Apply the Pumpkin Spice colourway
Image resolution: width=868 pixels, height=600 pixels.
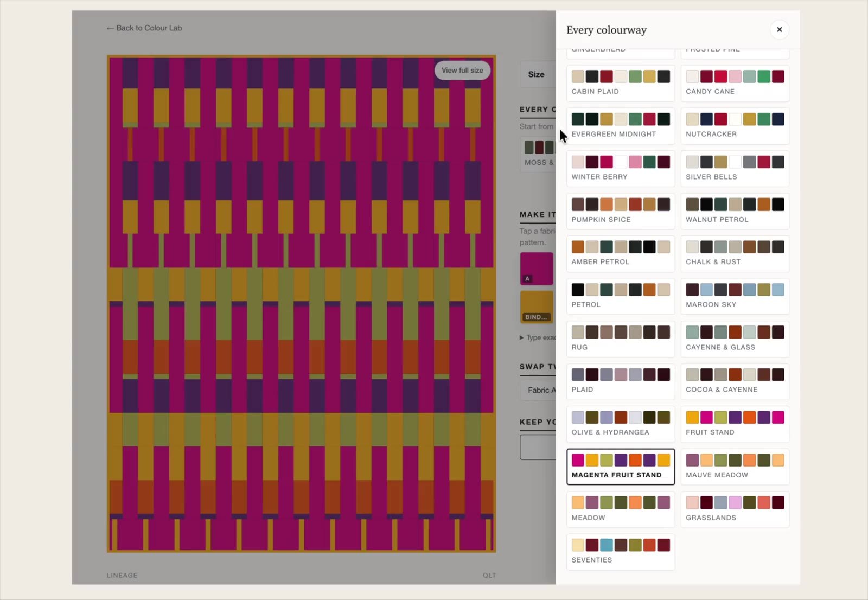pos(621,212)
